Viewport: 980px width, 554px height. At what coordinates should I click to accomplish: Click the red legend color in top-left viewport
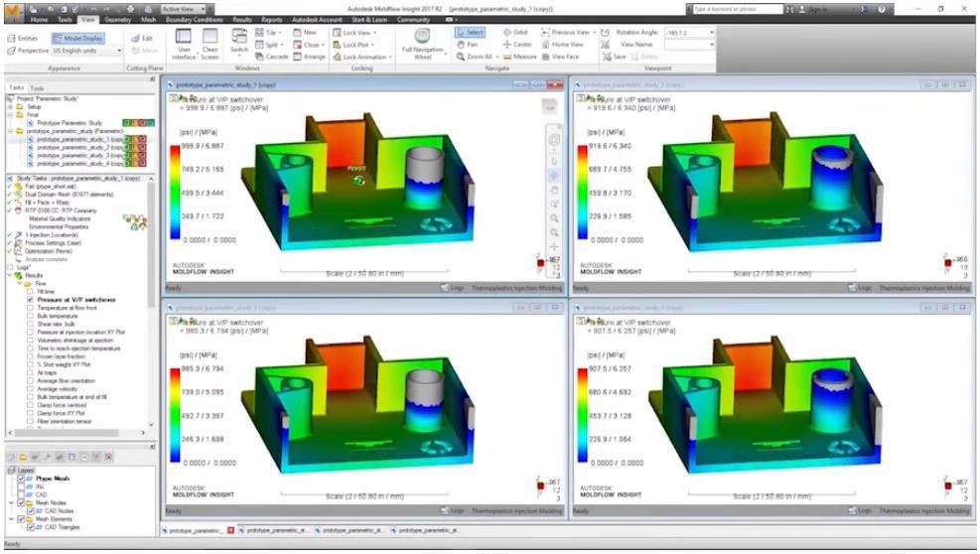pos(175,149)
